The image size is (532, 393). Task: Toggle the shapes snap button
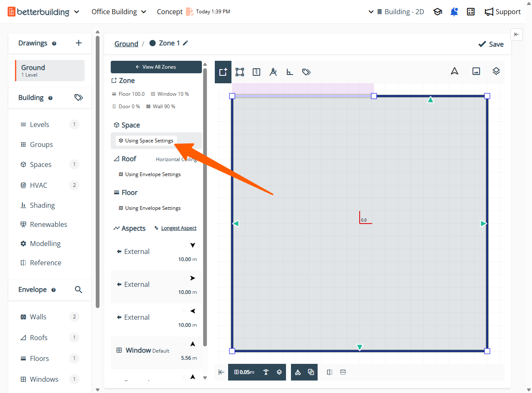(x=298, y=372)
